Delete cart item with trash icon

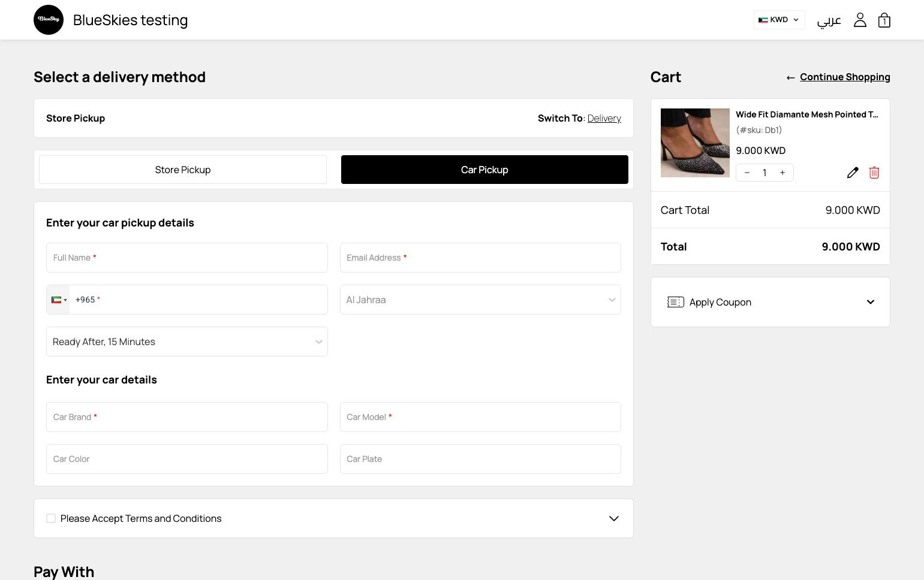(x=874, y=173)
